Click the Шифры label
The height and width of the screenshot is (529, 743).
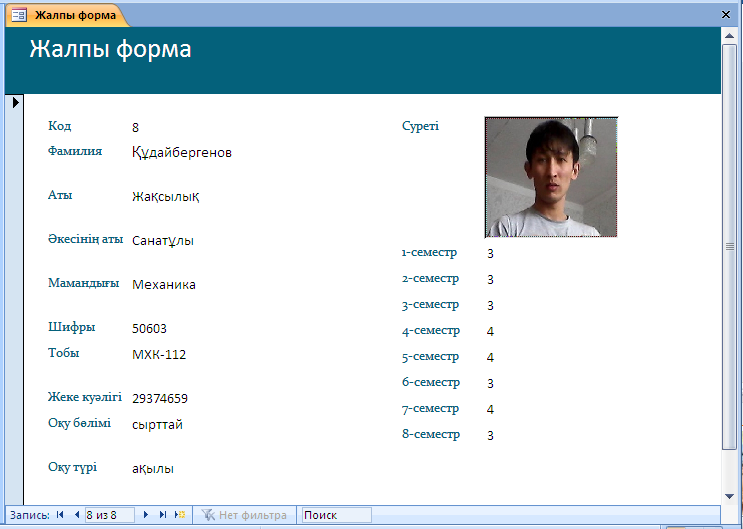pos(72,327)
